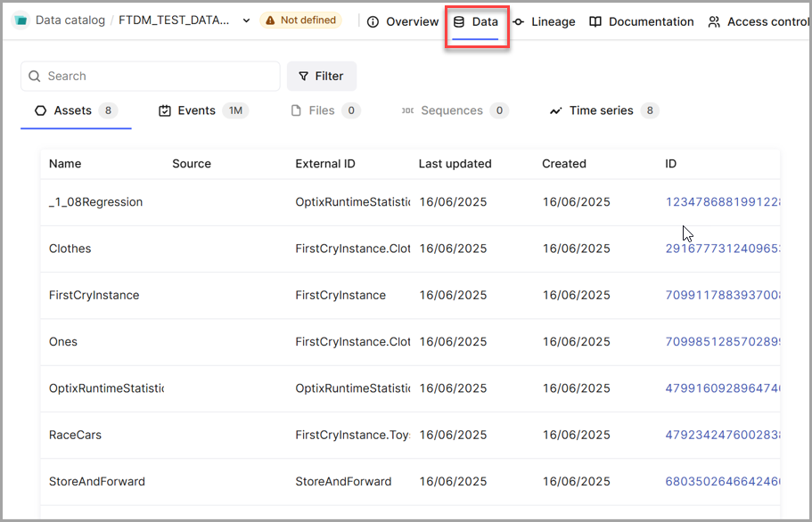The image size is (812, 522).
Task: Click the Created column header
Action: (x=564, y=164)
